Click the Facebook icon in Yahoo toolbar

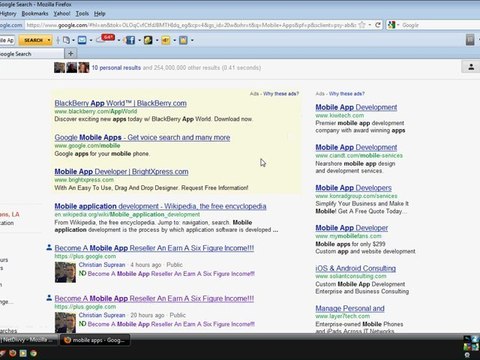pyautogui.click(x=130, y=40)
